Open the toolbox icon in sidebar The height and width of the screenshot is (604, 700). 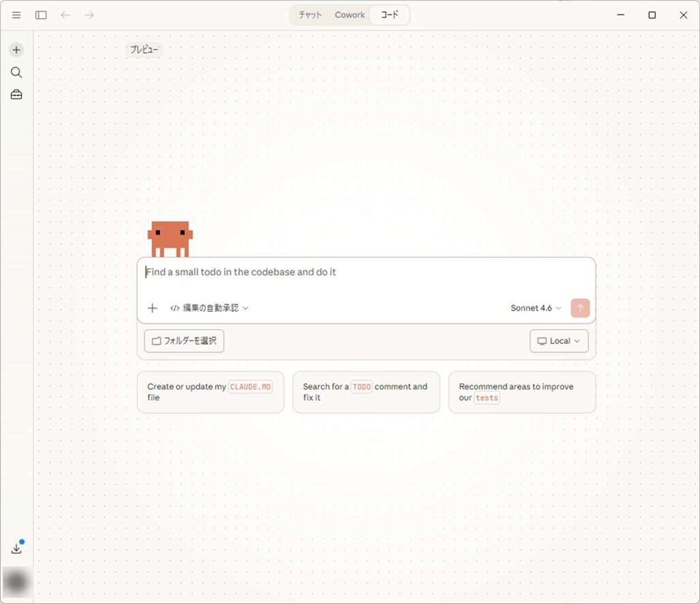click(16, 95)
